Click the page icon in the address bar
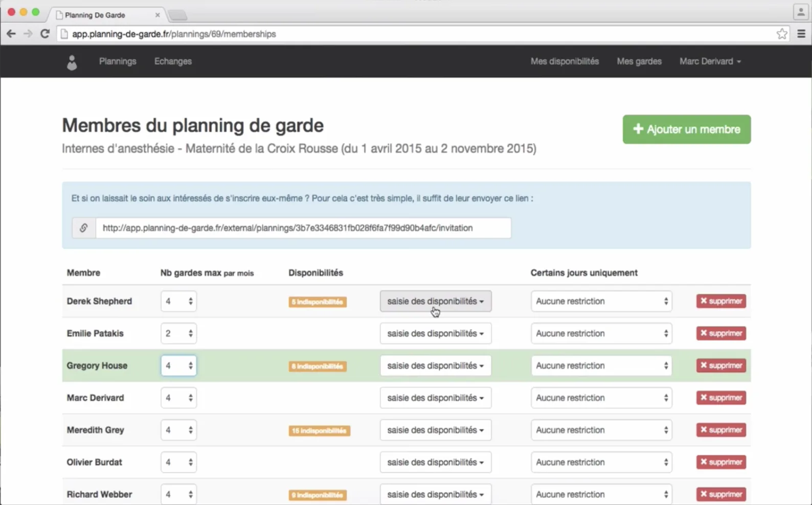This screenshot has width=812, height=505. point(64,34)
